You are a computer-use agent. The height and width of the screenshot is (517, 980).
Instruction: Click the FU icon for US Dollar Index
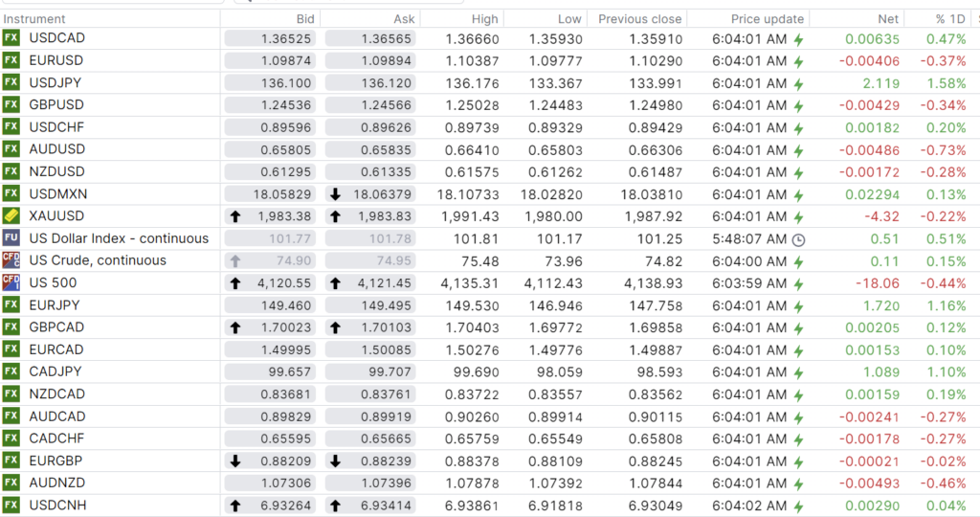pos(11,238)
